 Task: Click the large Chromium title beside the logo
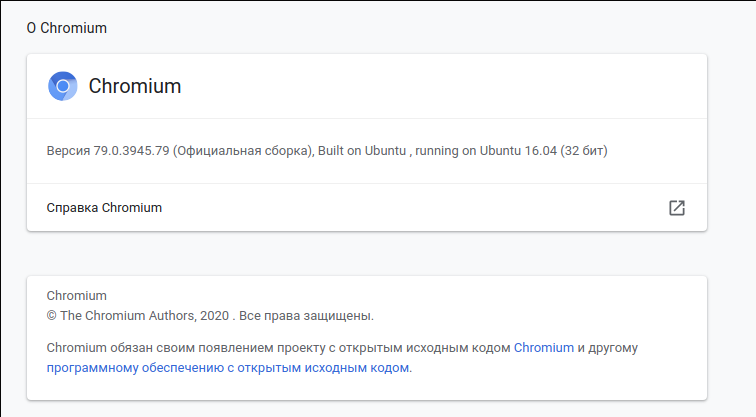pos(135,86)
